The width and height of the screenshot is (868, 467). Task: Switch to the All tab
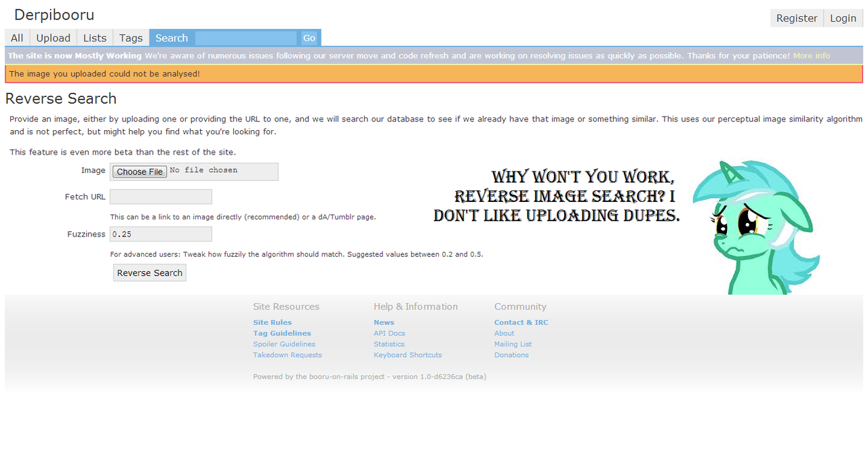coord(17,38)
